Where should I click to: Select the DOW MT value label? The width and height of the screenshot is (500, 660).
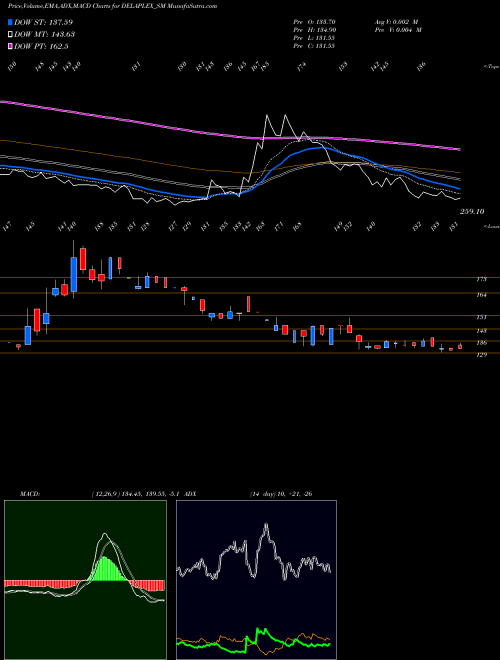click(x=45, y=34)
